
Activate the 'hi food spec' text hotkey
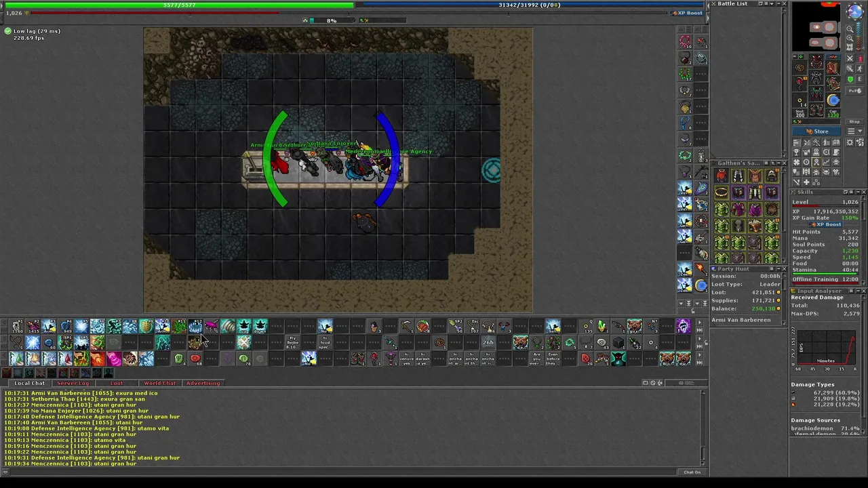[x=325, y=342]
